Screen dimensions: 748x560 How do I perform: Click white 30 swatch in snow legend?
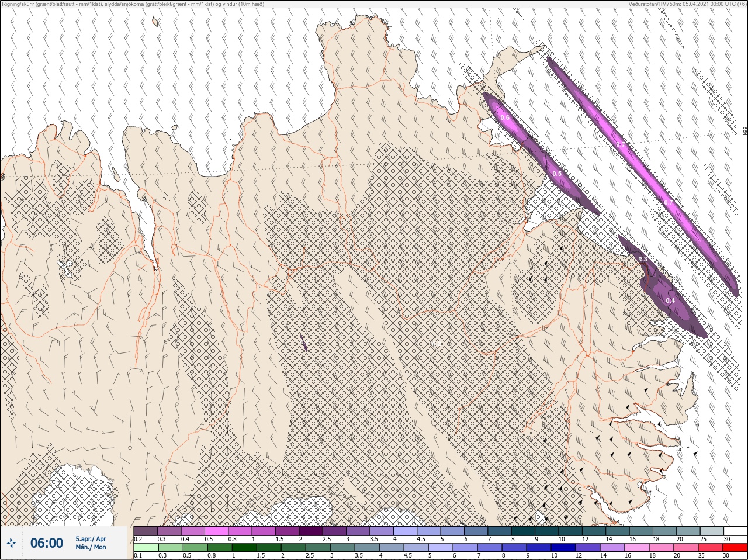point(736,531)
